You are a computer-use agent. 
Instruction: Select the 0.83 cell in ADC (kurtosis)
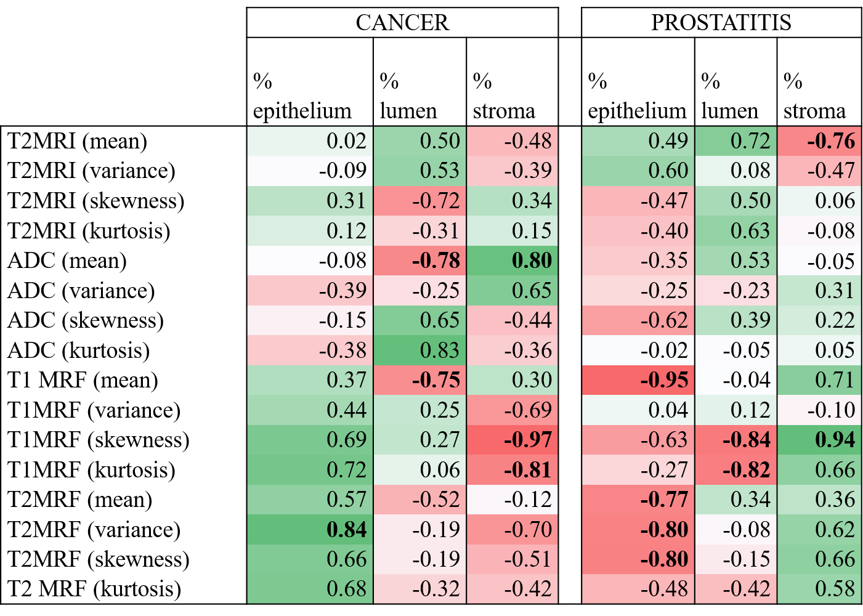[439, 351]
